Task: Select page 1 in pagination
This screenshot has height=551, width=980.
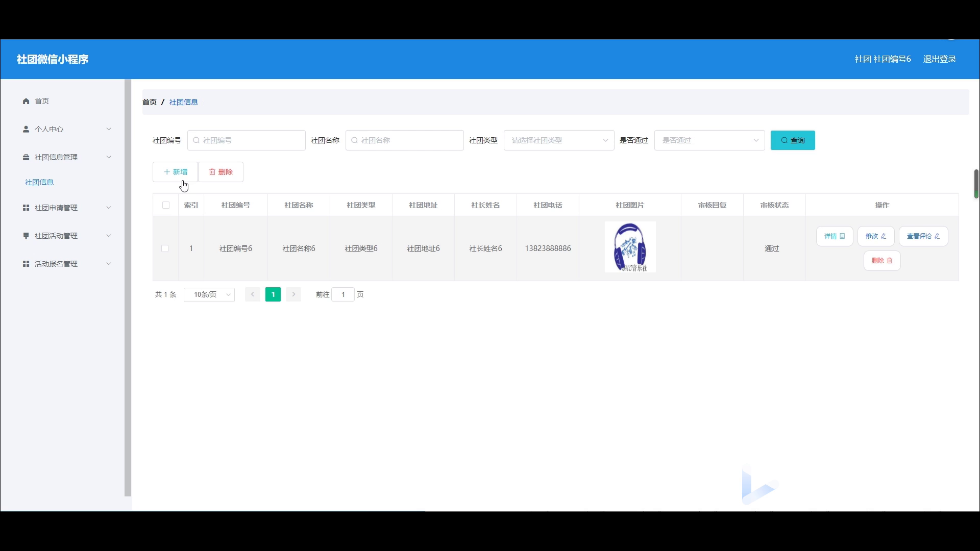Action: click(273, 294)
